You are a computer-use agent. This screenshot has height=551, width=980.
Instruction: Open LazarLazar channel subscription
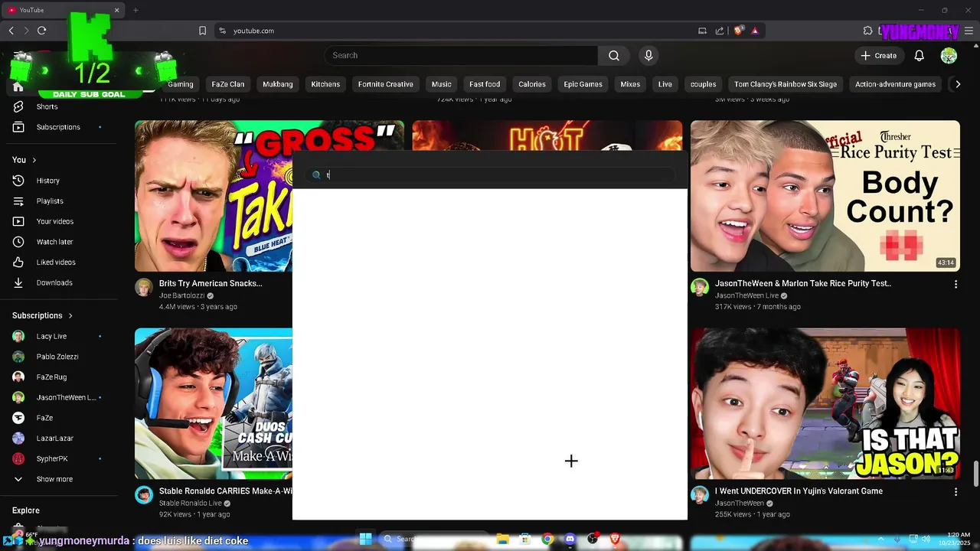click(54, 439)
